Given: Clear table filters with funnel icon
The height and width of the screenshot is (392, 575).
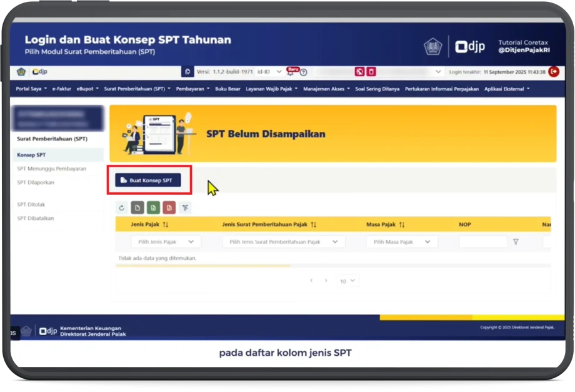Looking at the screenshot, I should (x=185, y=208).
